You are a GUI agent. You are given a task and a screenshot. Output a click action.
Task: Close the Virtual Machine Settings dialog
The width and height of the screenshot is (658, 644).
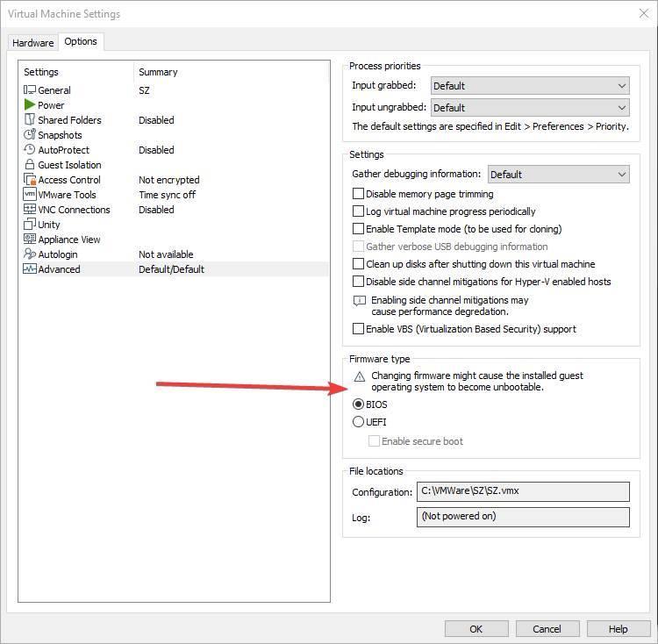click(x=644, y=13)
